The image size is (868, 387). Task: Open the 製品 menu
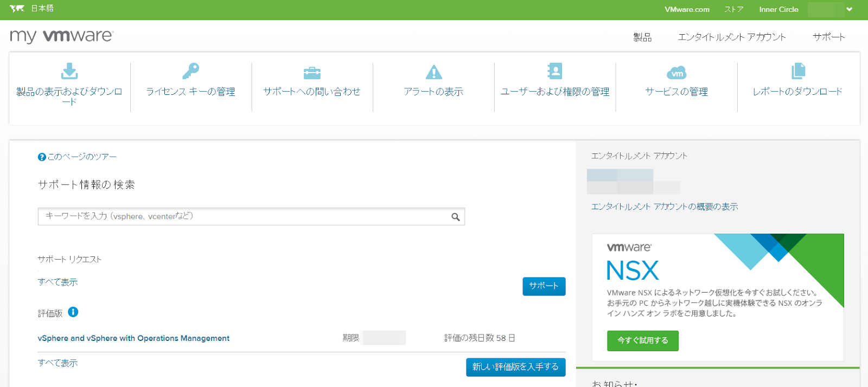[x=642, y=37]
